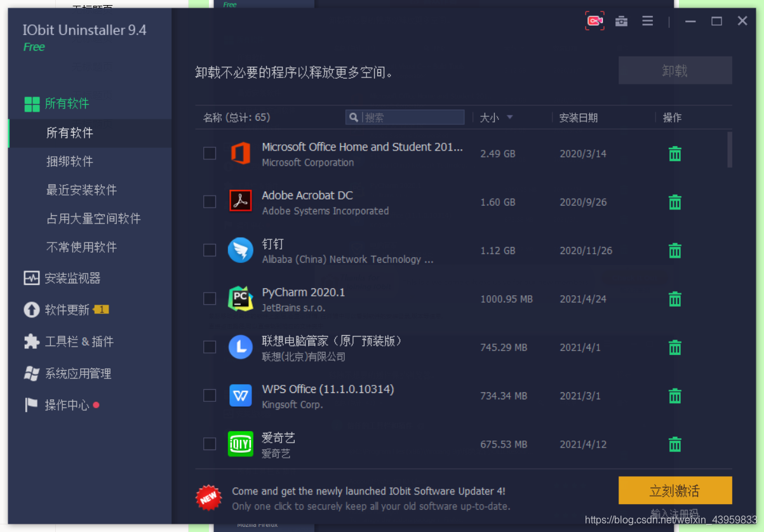Click the red screen recorder icon in title bar
The width and height of the screenshot is (764, 532).
[x=595, y=21]
